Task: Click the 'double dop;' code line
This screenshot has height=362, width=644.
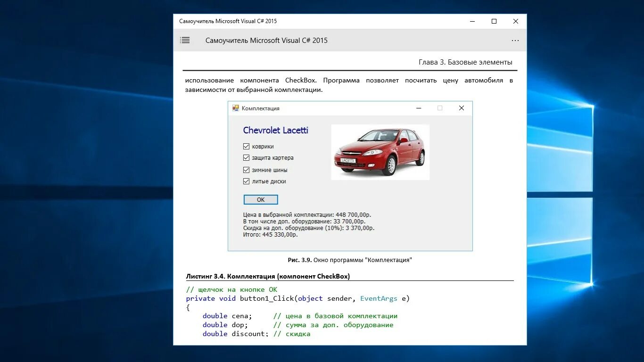Action: click(x=298, y=325)
